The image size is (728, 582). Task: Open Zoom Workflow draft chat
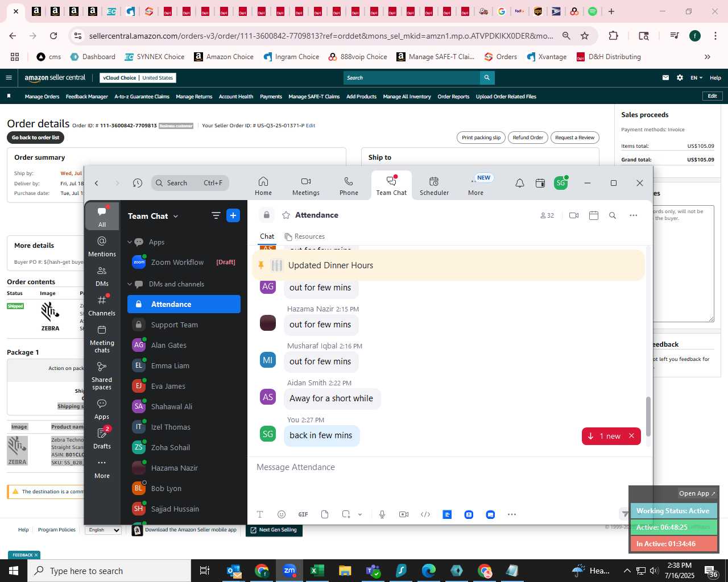184,262
